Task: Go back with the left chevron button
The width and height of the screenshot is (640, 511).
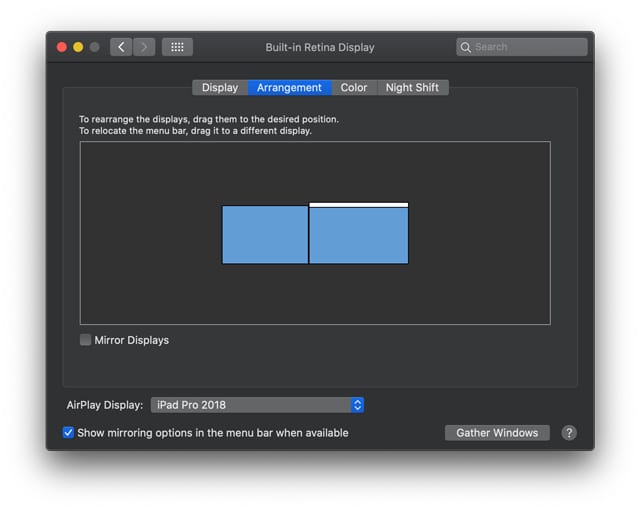Action: click(121, 47)
